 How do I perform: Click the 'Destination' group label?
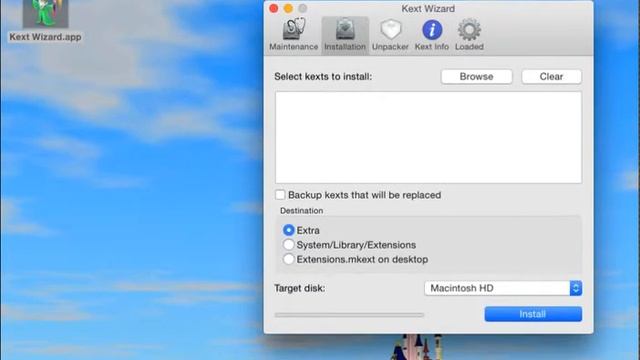(x=301, y=211)
